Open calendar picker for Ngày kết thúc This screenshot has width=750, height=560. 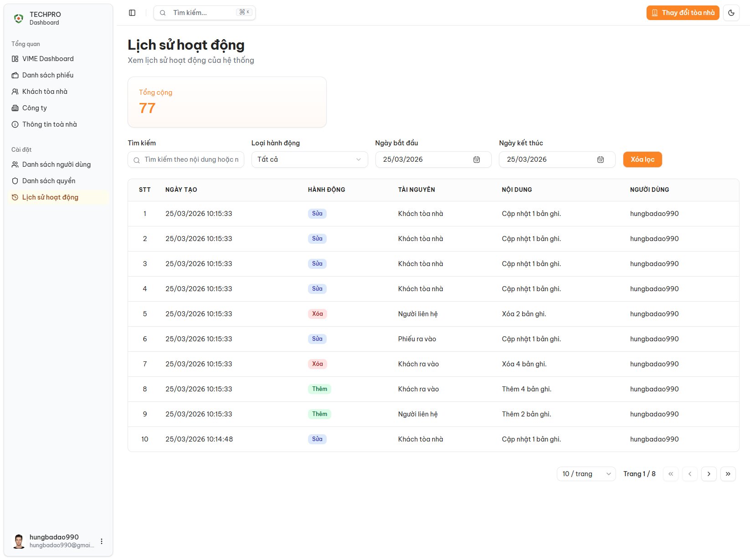point(601,159)
